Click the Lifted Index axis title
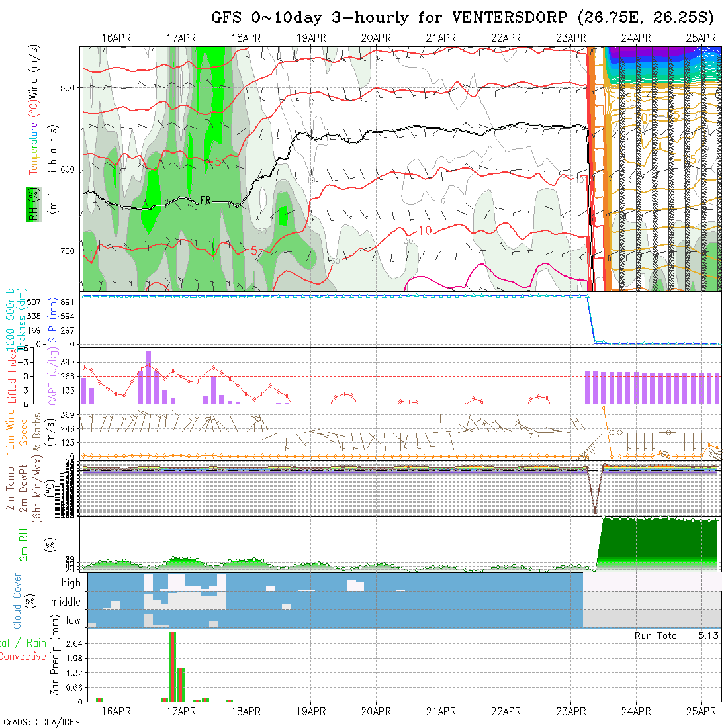Screen dimensions: 728x728 (x=11, y=376)
